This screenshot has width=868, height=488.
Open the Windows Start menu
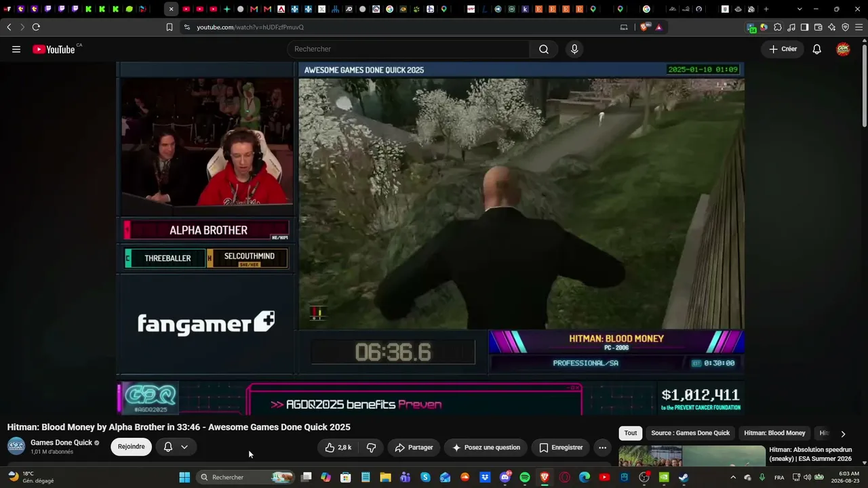click(x=184, y=477)
